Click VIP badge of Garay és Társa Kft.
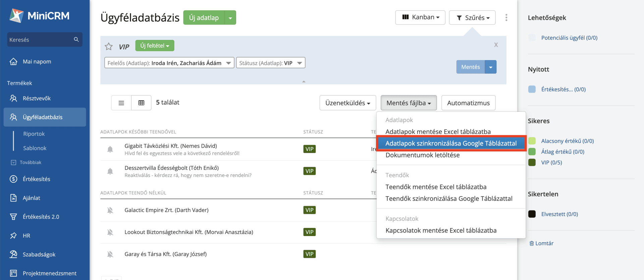This screenshot has width=644, height=280. click(x=309, y=254)
